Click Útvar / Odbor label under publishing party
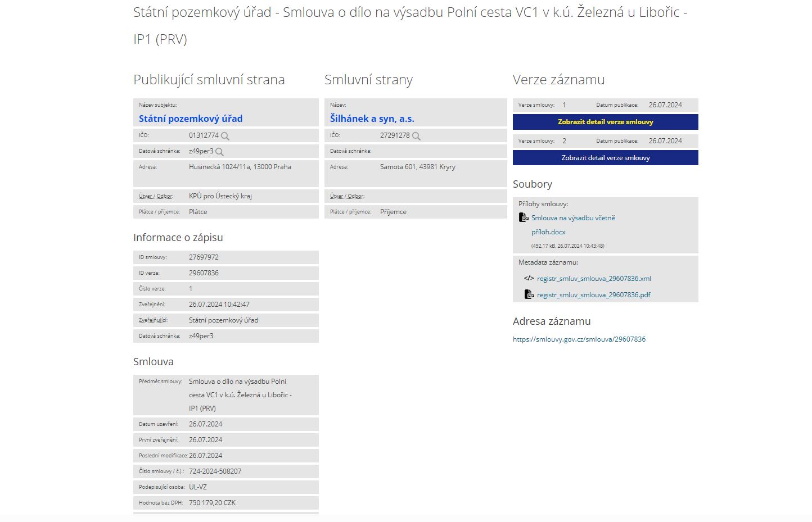 point(156,196)
